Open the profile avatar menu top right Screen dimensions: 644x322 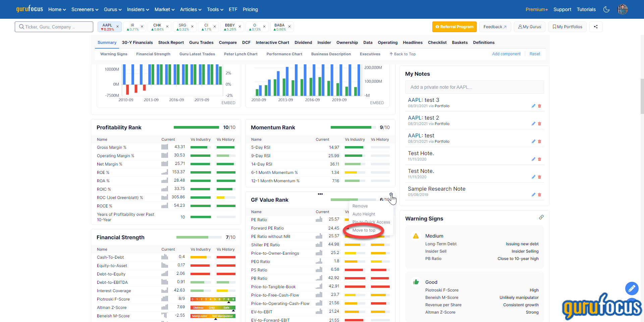pyautogui.click(x=623, y=9)
